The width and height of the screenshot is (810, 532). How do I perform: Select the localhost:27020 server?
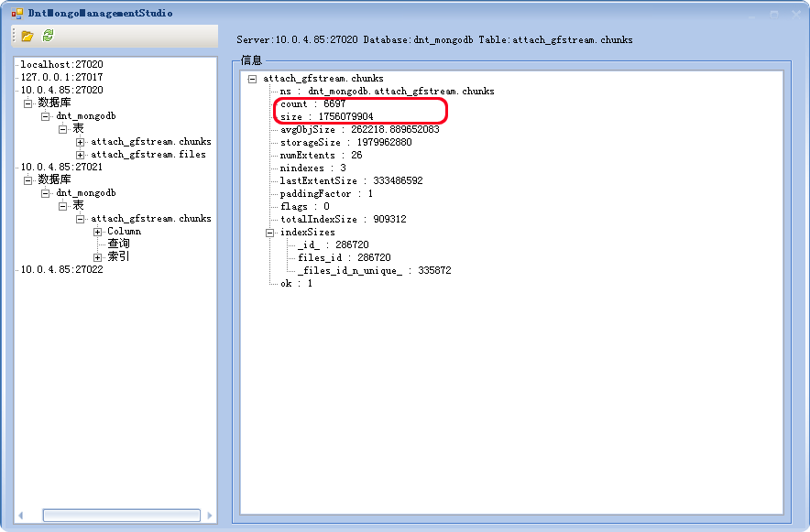[61, 65]
